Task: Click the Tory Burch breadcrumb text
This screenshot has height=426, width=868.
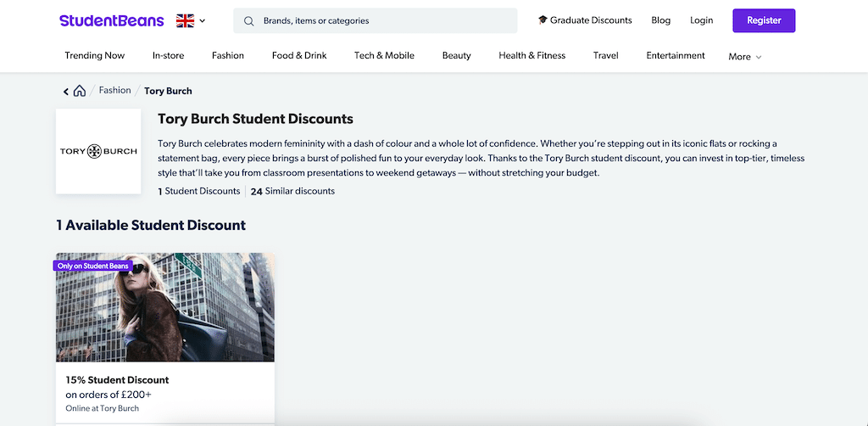Action: [169, 91]
